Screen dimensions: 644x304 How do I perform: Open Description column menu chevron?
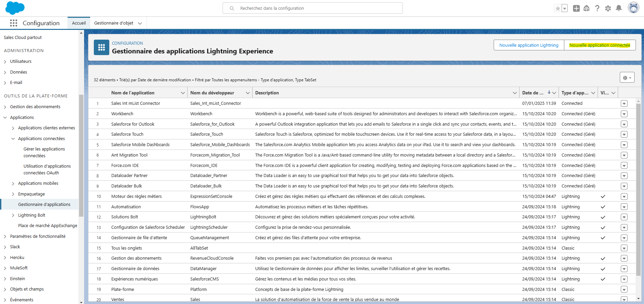pyautogui.click(x=515, y=93)
